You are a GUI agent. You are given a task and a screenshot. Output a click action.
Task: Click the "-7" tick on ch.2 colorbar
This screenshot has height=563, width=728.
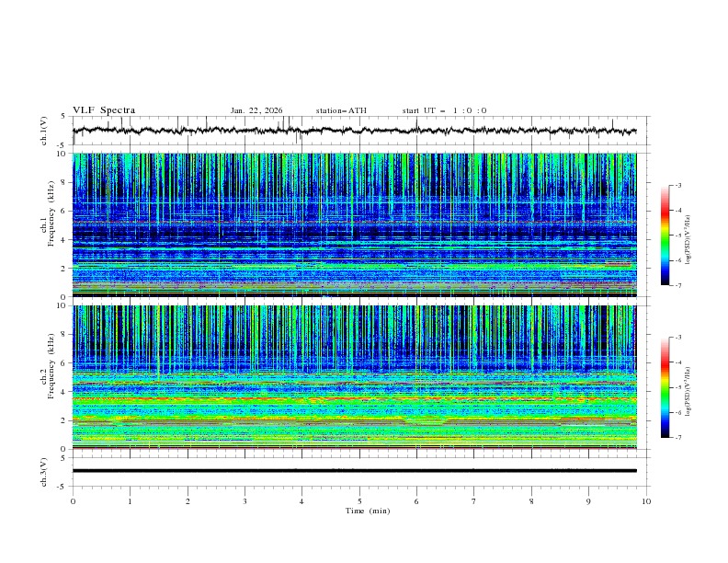tap(678, 438)
